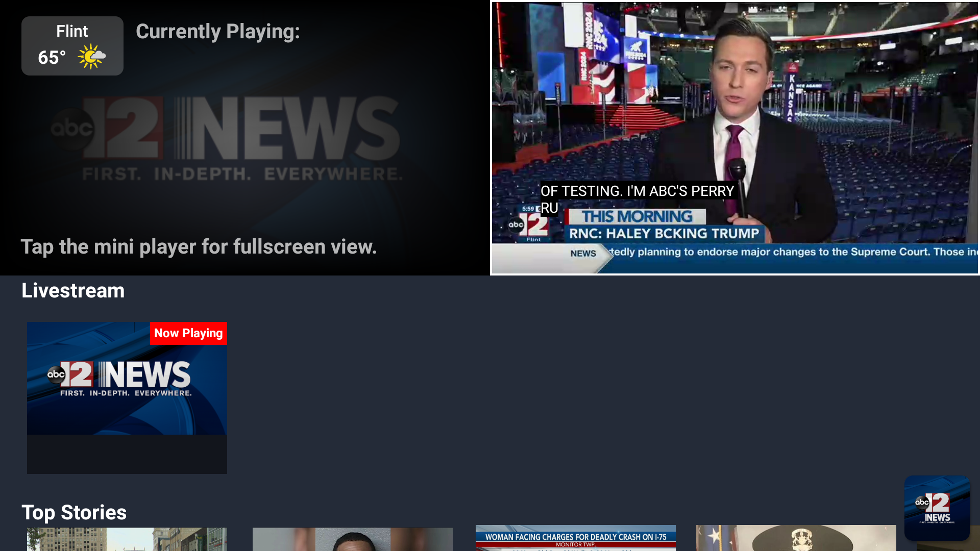The height and width of the screenshot is (551, 980).
Task: Click the closed caption text overlay
Action: click(x=638, y=199)
